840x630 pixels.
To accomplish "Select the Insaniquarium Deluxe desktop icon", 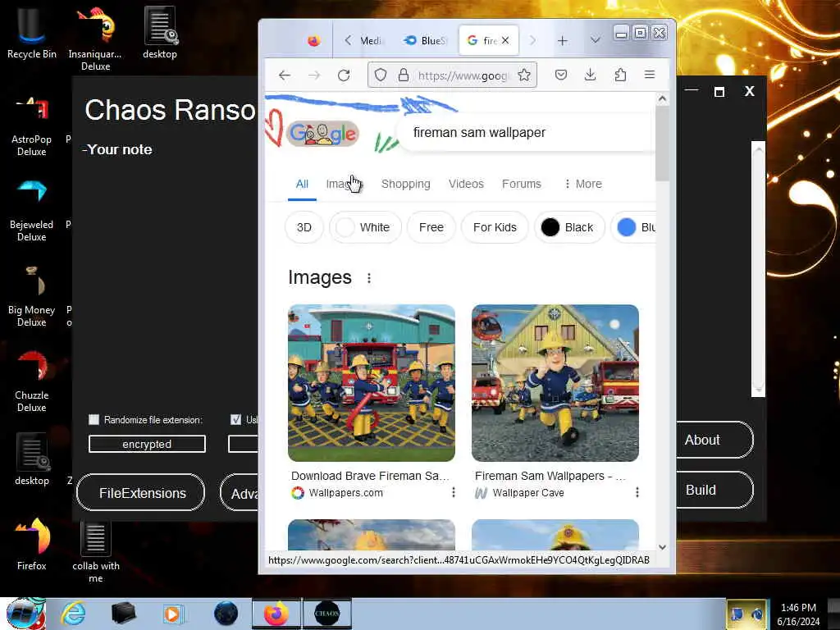I will click(x=95, y=39).
